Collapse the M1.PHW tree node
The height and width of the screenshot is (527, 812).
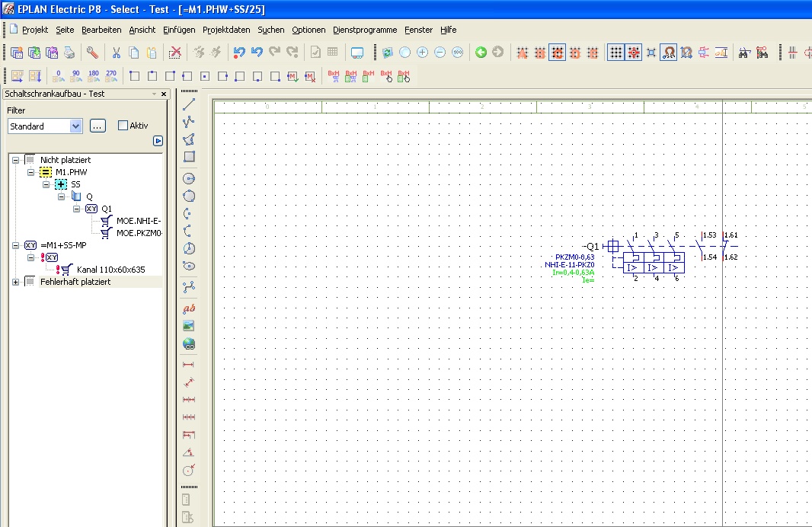31,172
